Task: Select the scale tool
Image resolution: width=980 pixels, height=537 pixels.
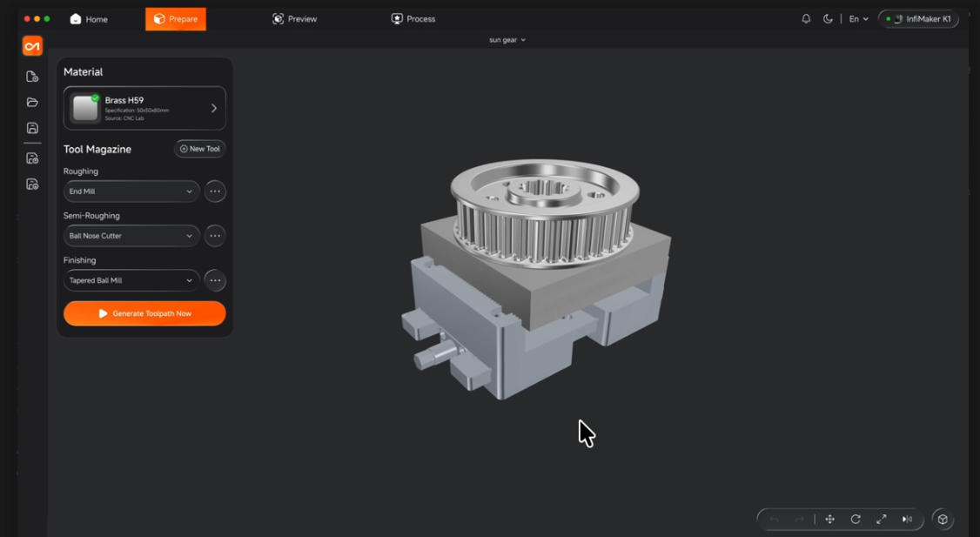Action: pyautogui.click(x=882, y=520)
